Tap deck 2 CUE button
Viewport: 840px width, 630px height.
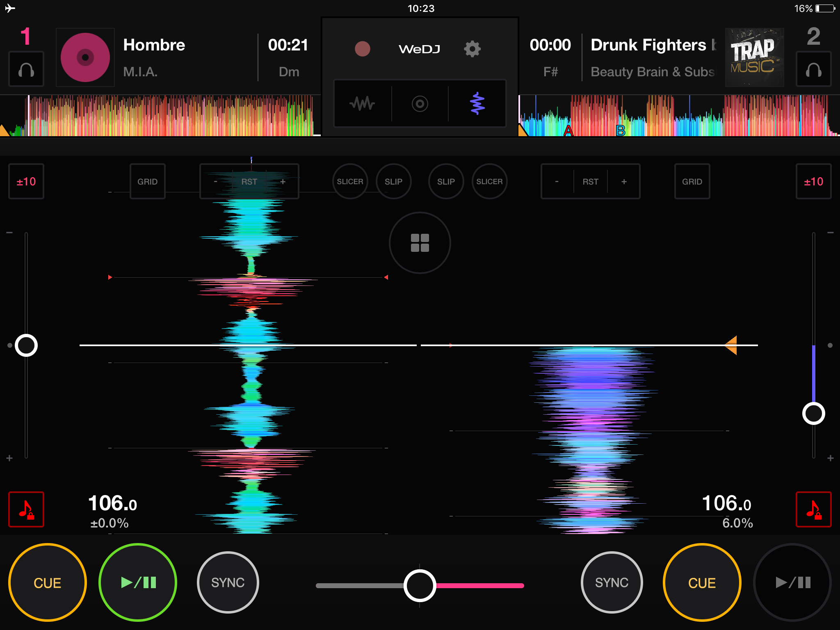pyautogui.click(x=702, y=582)
